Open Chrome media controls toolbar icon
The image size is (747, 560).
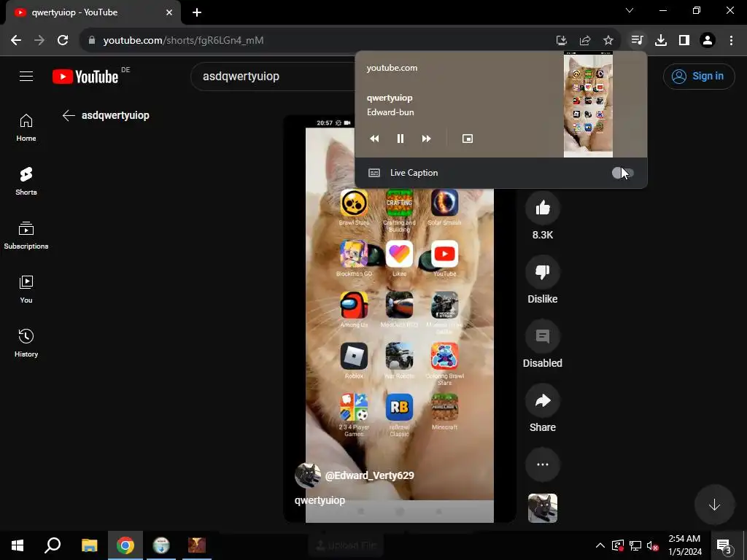(x=637, y=40)
